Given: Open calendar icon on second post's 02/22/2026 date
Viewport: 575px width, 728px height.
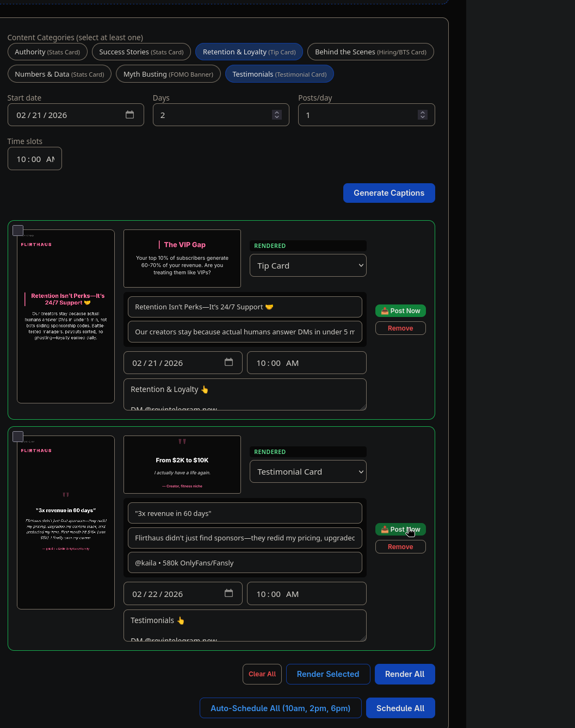Looking at the screenshot, I should pyautogui.click(x=228, y=593).
